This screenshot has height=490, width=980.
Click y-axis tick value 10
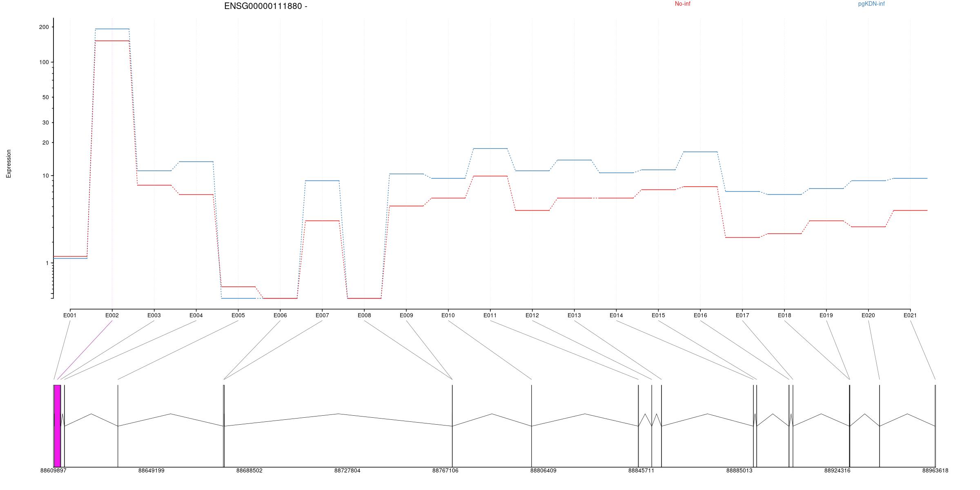click(x=45, y=176)
